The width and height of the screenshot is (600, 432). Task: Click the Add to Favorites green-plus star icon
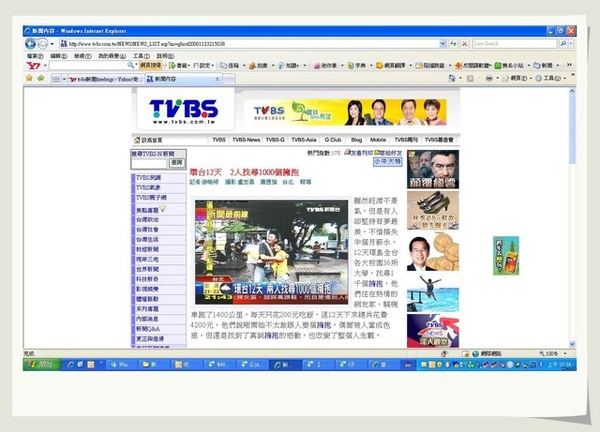tap(41, 78)
